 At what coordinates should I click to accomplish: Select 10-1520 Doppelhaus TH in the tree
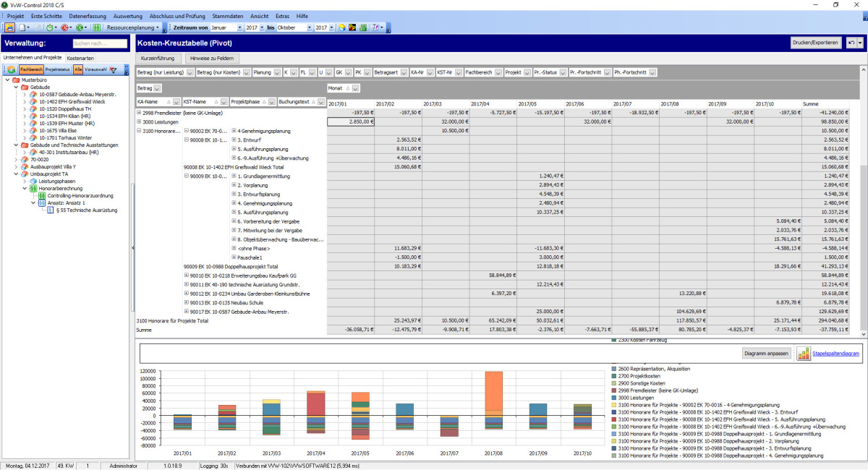tap(66, 108)
